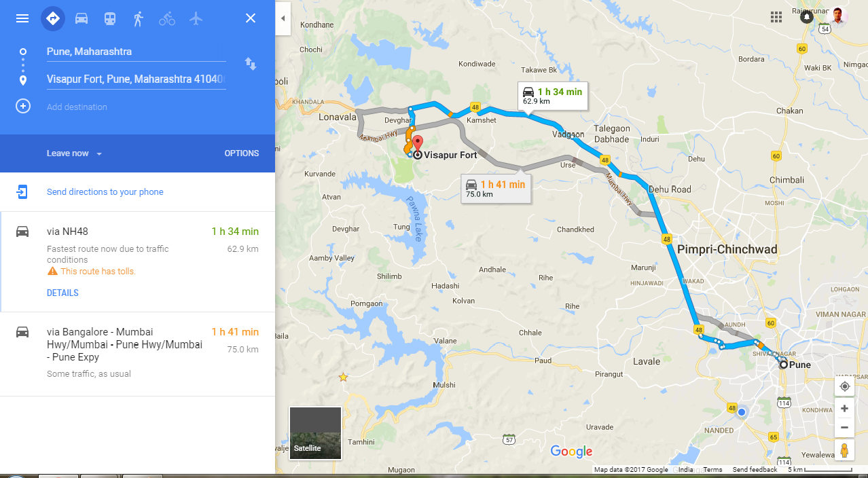Toggle Satellite view thumbnail

coord(315,433)
